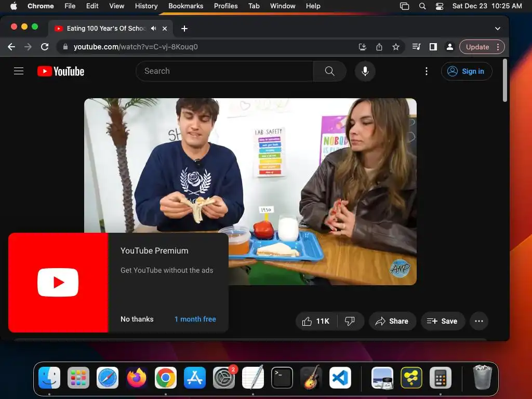This screenshot has height=399, width=532.
Task: Click the Sign in button
Action: point(466,71)
